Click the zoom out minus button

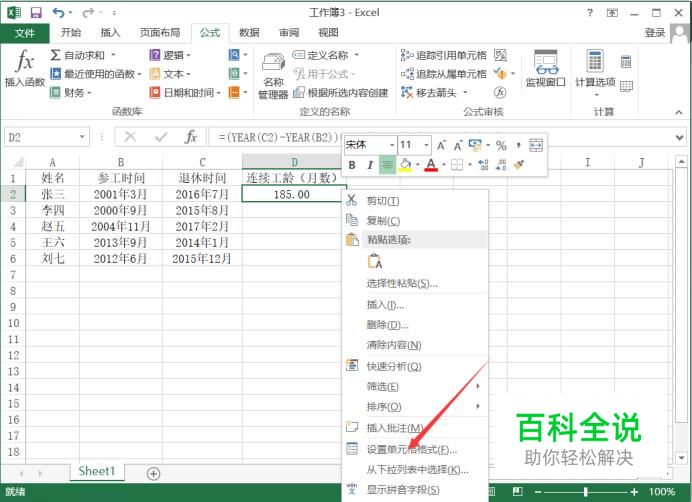[538, 491]
